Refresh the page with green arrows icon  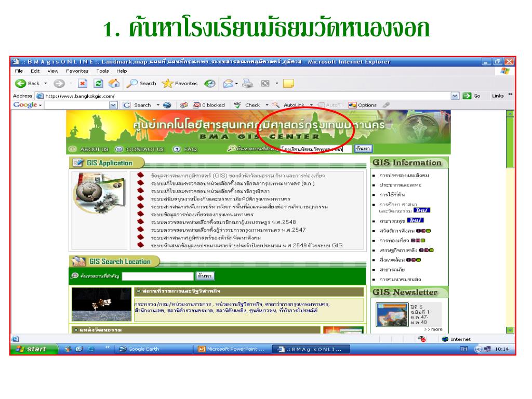[x=98, y=84]
